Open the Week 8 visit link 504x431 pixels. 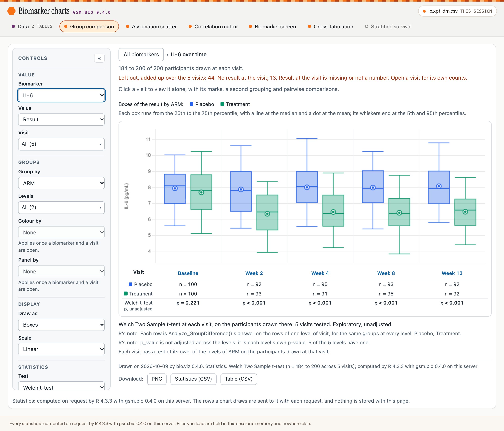(386, 273)
